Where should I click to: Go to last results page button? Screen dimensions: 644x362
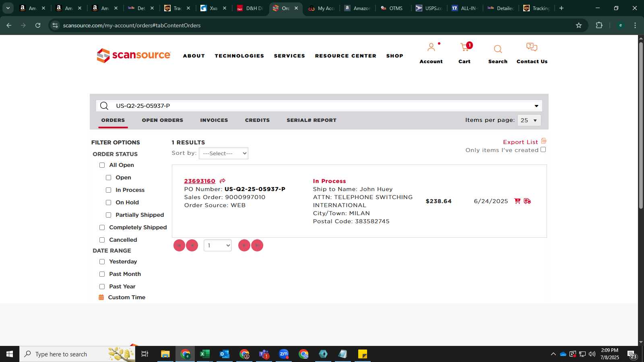point(257,245)
